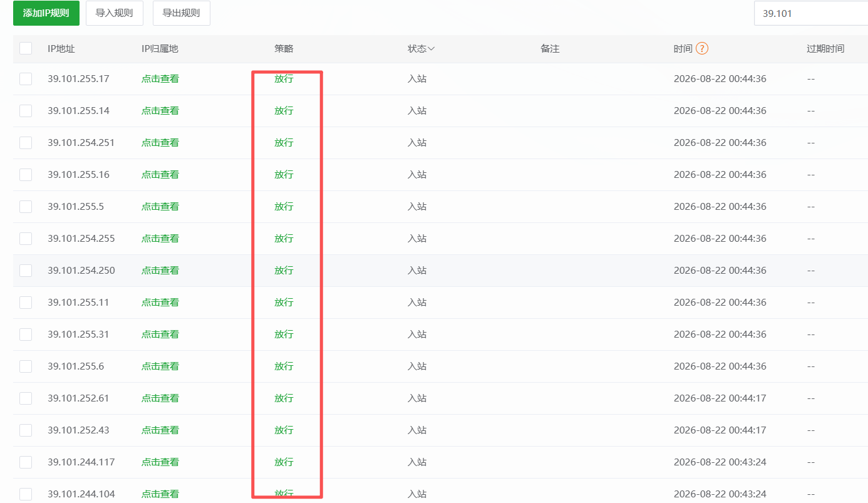Click the 备注 column header

550,48
